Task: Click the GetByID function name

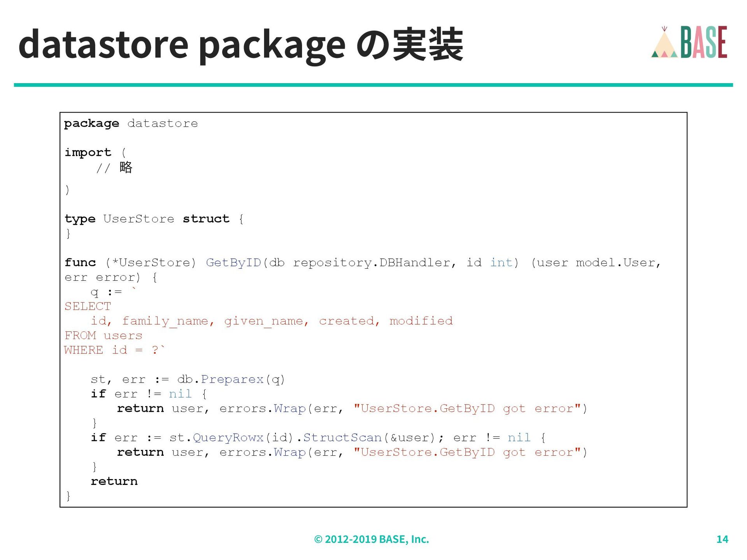Action: (x=233, y=263)
